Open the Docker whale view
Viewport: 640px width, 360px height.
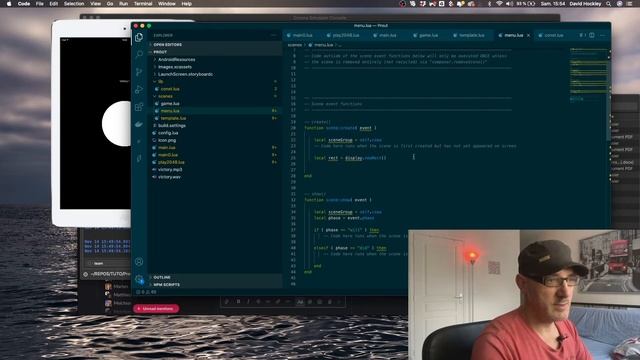pyautogui.click(x=139, y=124)
